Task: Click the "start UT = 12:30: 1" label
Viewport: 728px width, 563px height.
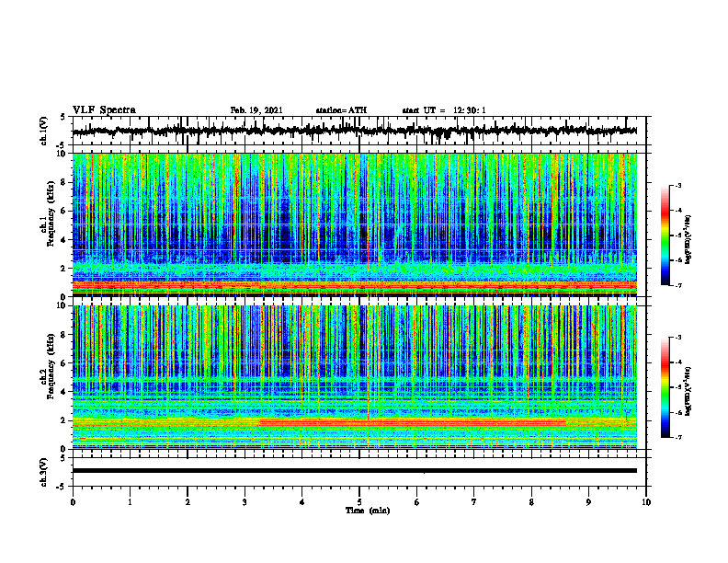Action: click(444, 110)
